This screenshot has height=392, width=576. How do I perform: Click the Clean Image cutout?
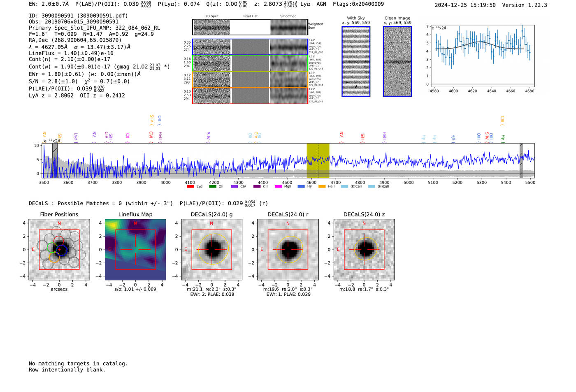tap(397, 61)
